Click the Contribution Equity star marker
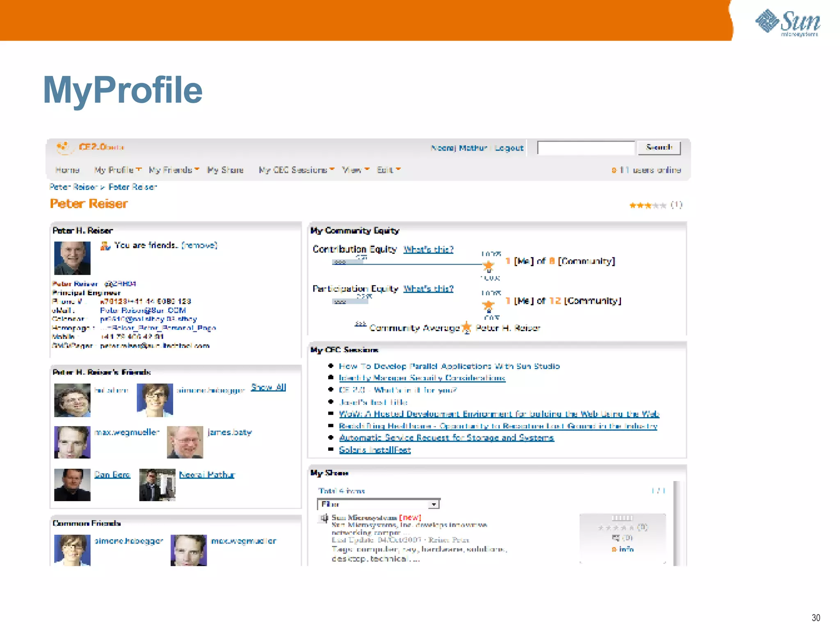 click(x=488, y=266)
